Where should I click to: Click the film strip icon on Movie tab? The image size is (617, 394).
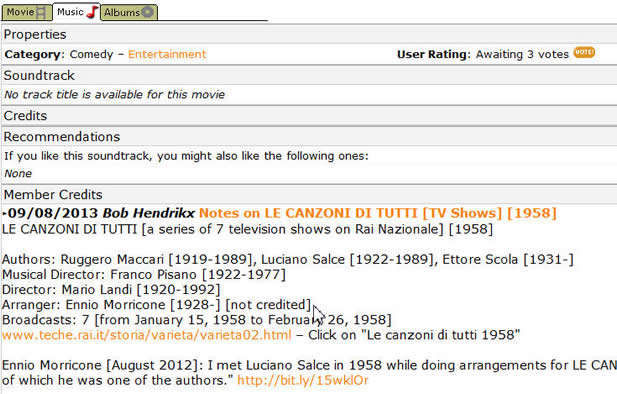[41, 13]
